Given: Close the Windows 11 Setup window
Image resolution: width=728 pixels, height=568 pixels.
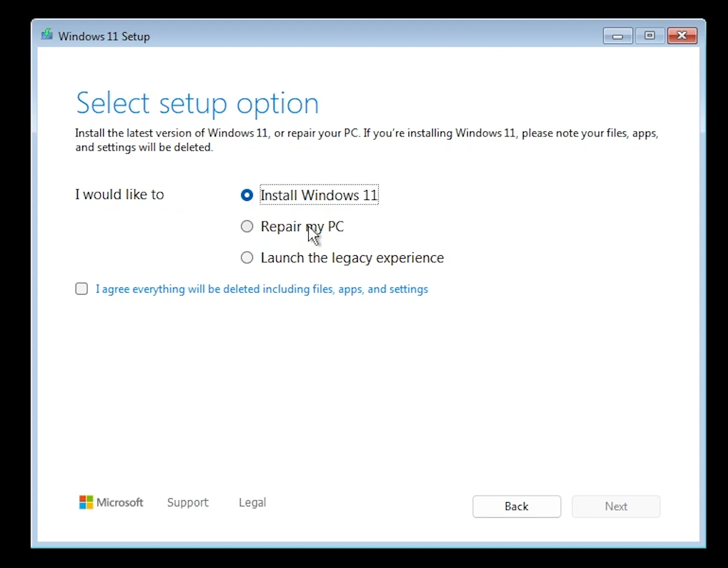Looking at the screenshot, I should click(x=682, y=35).
